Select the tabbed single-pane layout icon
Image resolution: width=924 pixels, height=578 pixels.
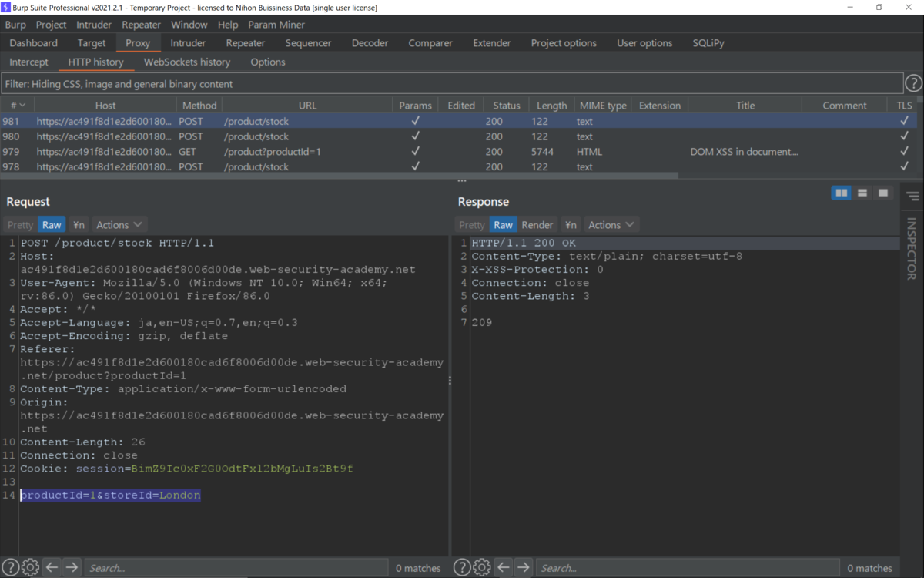pos(883,193)
